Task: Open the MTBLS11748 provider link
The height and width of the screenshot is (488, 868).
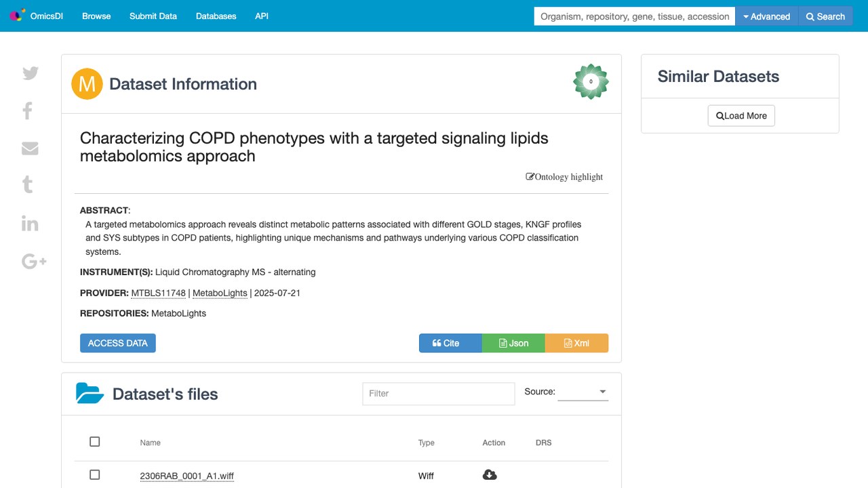Action: point(159,293)
